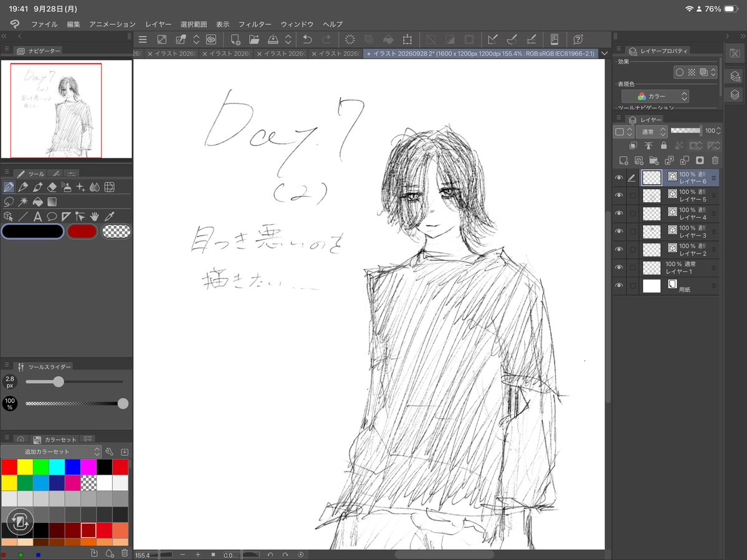
Task: Select the Hand move tool
Action: click(x=95, y=217)
